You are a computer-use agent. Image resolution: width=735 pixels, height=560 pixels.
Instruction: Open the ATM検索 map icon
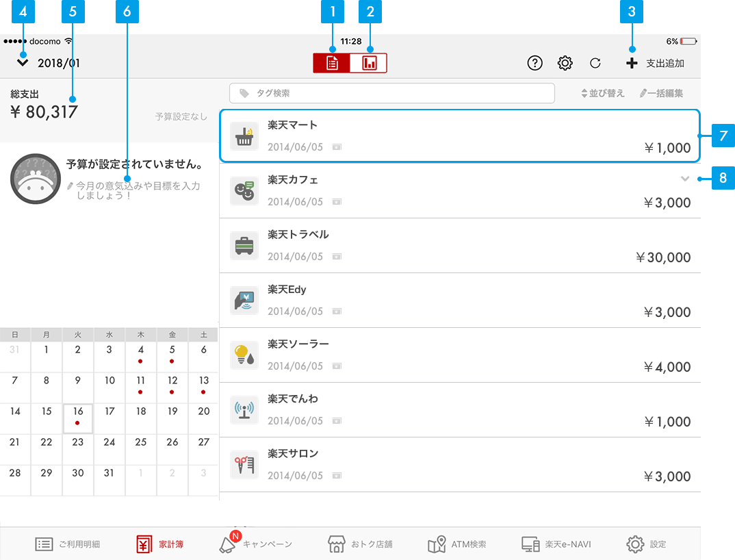(437, 544)
